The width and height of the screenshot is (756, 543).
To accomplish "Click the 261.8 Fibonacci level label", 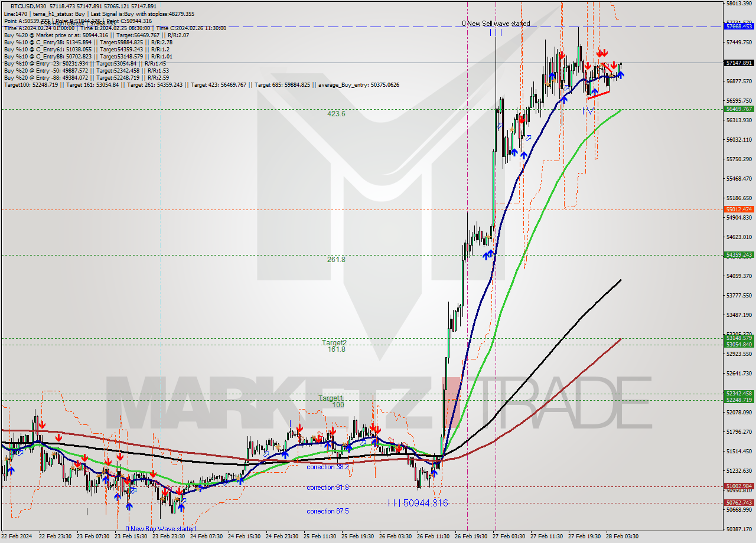I will 336,260.
